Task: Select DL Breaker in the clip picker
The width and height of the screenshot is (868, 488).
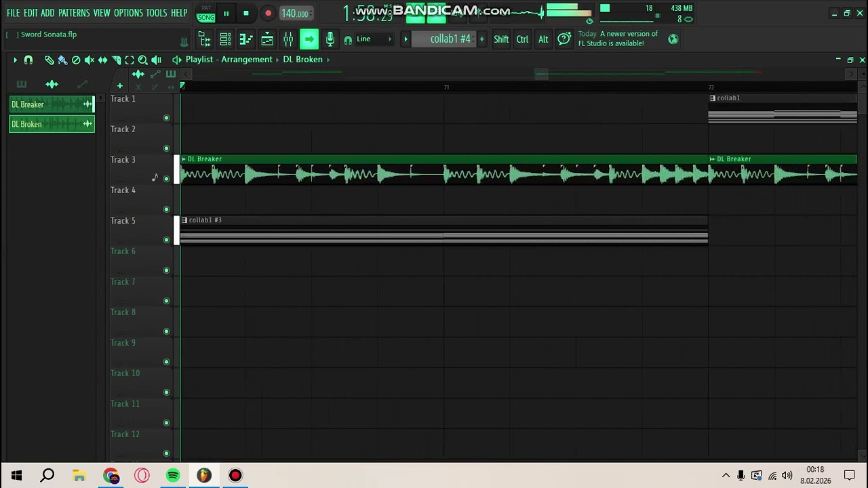Action: (52, 104)
